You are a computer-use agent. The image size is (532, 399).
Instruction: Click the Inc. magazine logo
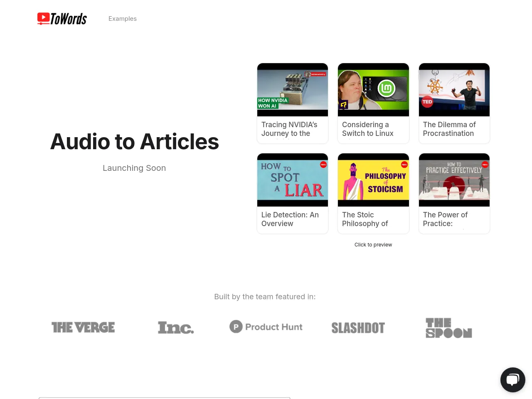coord(176,328)
